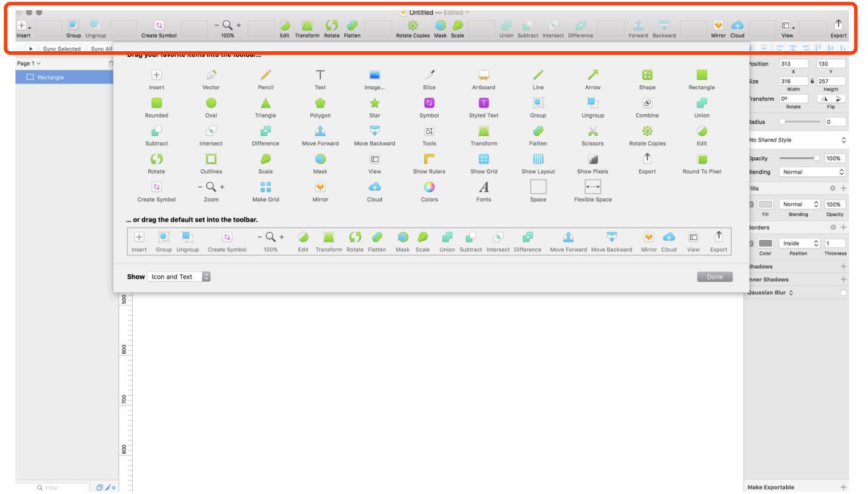868x494 pixels.
Task: Open the Show Icon and Text dropdown
Action: (179, 276)
